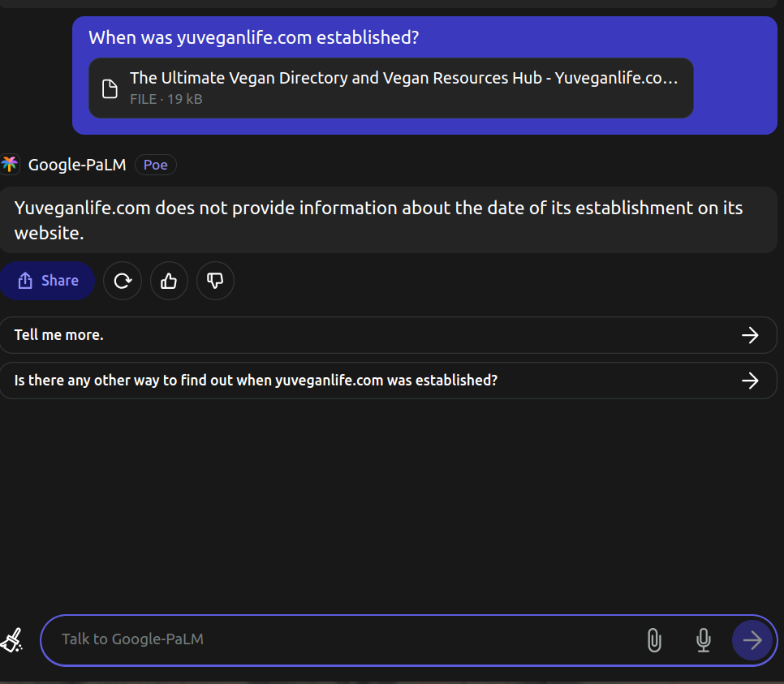Start voice input with the microphone icon
The height and width of the screenshot is (684, 784).
click(704, 640)
